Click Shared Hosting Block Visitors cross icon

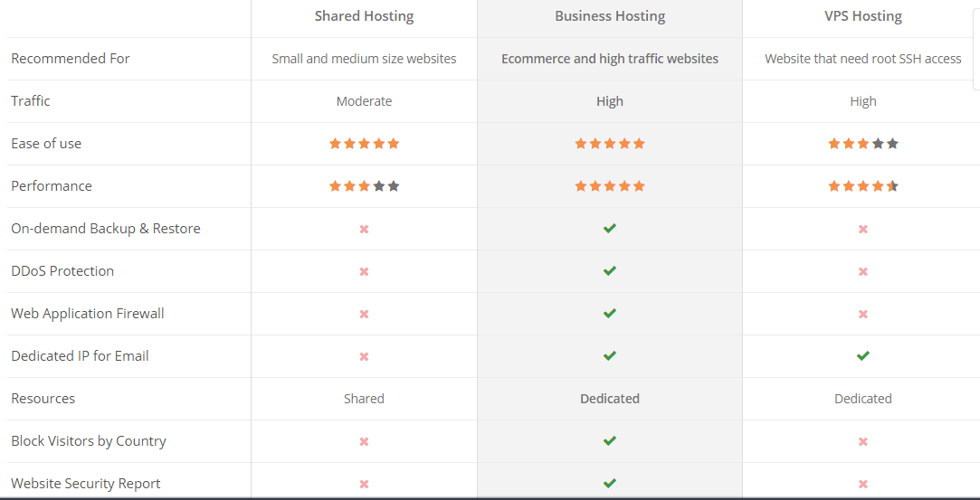click(365, 441)
